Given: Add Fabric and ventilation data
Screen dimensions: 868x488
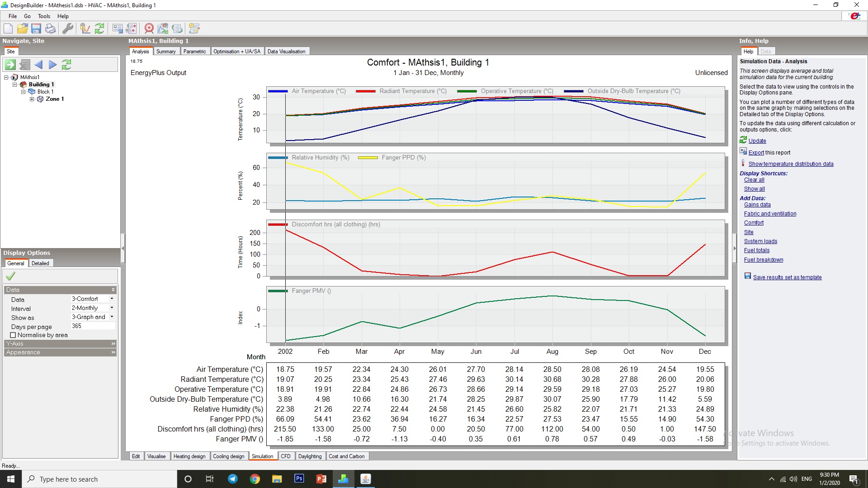Looking at the screenshot, I should pos(770,214).
